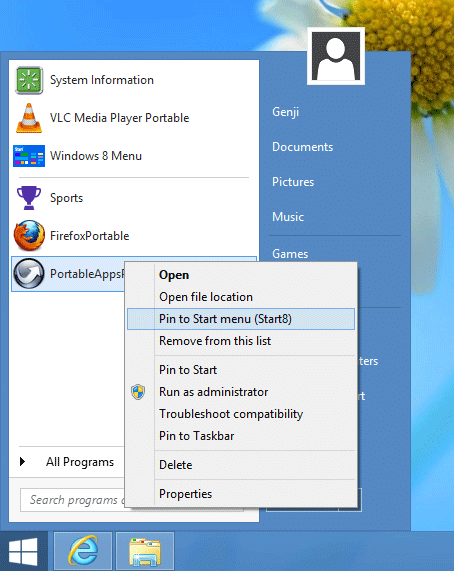Open the Genji user folder link
Image resolution: width=454 pixels, height=571 pixels.
click(x=285, y=112)
